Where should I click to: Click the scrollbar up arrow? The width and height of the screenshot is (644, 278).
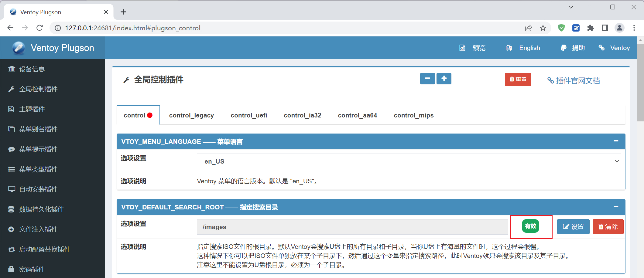point(640,40)
